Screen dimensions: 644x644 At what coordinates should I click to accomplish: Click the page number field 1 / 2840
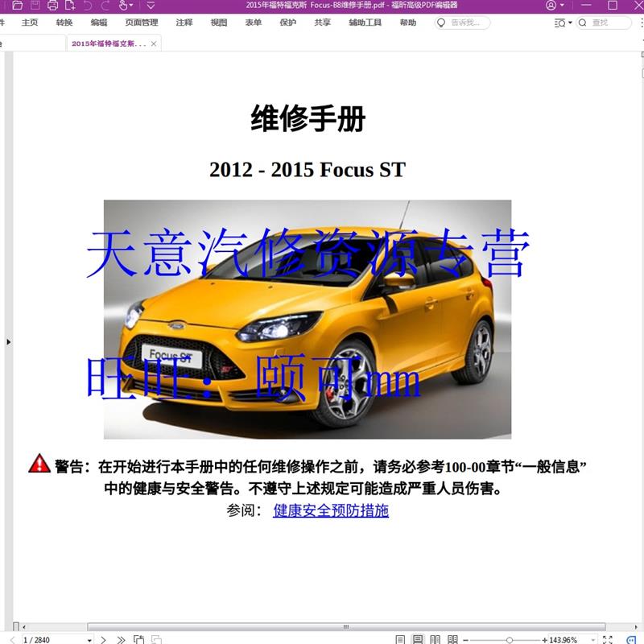pyautogui.click(x=53, y=639)
